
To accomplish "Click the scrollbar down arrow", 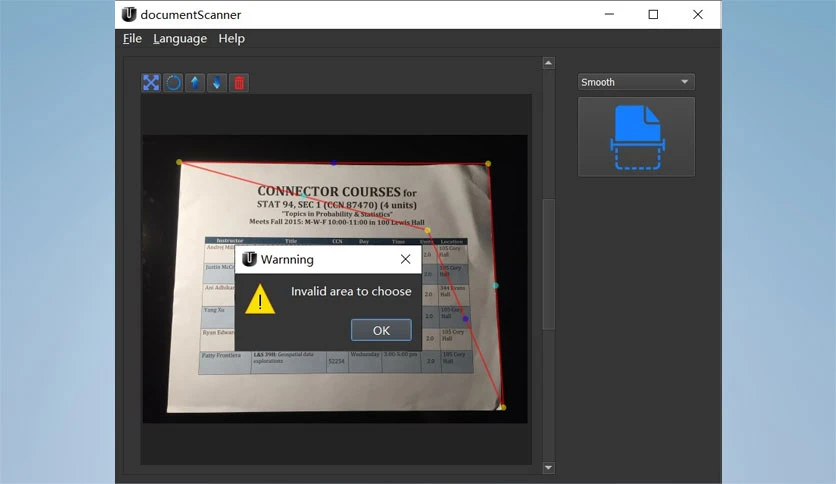I will tap(548, 467).
